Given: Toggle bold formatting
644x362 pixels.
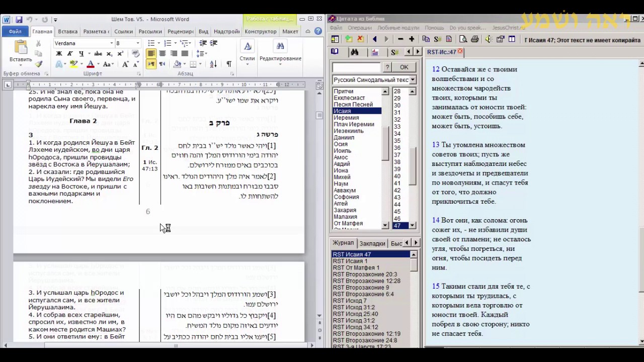Looking at the screenshot, I should coord(59,53).
